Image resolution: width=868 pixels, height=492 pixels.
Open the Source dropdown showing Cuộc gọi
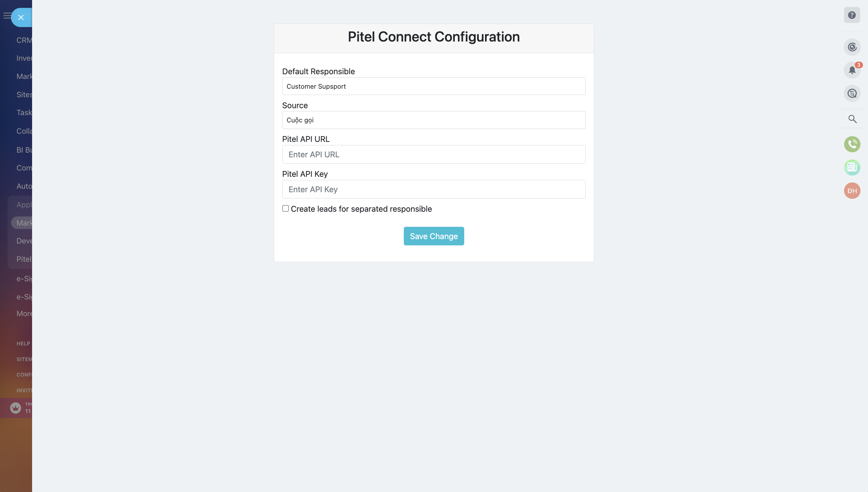(x=434, y=120)
